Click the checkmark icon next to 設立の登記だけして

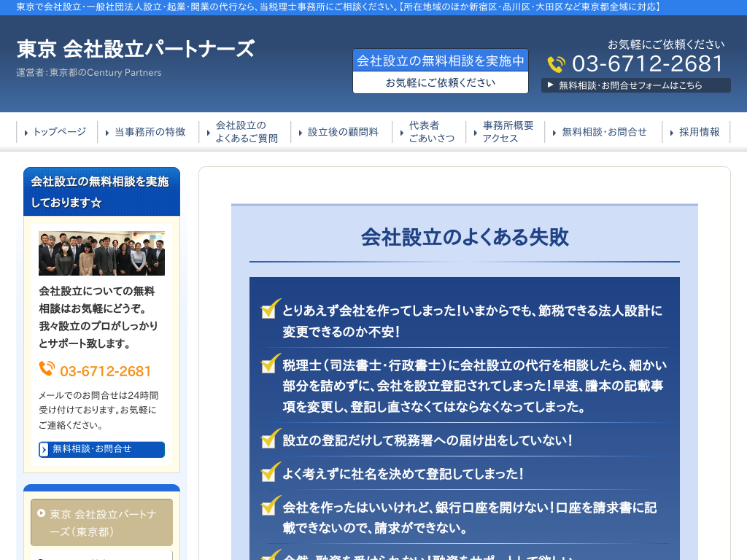coord(271,438)
